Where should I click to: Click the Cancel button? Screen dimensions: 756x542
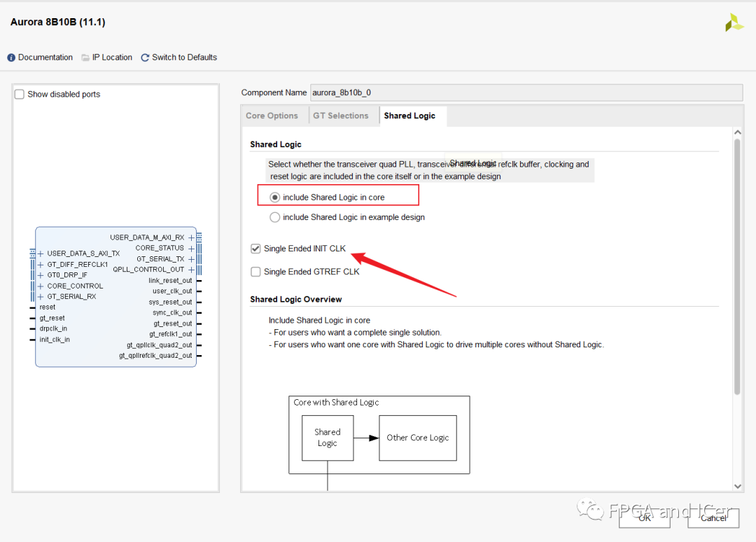tap(713, 518)
